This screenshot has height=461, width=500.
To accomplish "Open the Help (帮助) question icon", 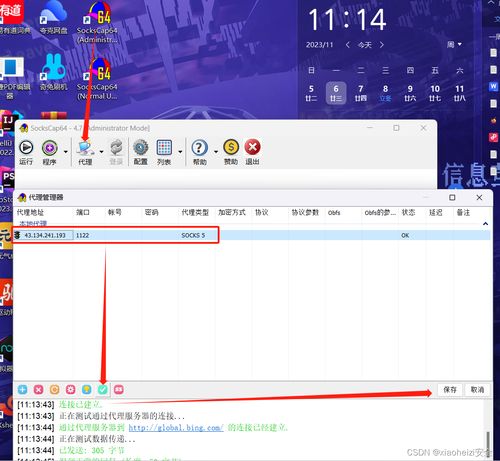I will [200, 147].
